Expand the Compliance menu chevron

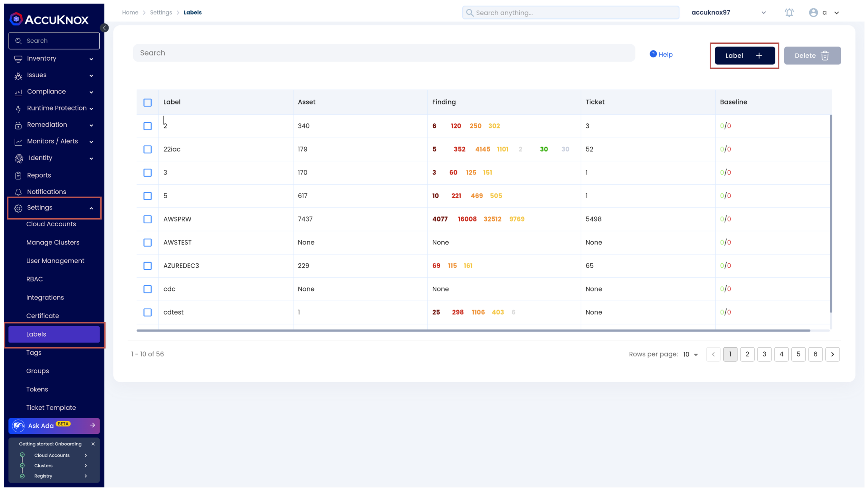(91, 93)
